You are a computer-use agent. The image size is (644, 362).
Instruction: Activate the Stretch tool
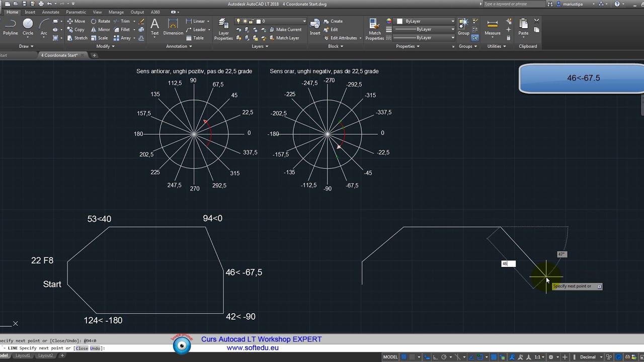pos(77,38)
